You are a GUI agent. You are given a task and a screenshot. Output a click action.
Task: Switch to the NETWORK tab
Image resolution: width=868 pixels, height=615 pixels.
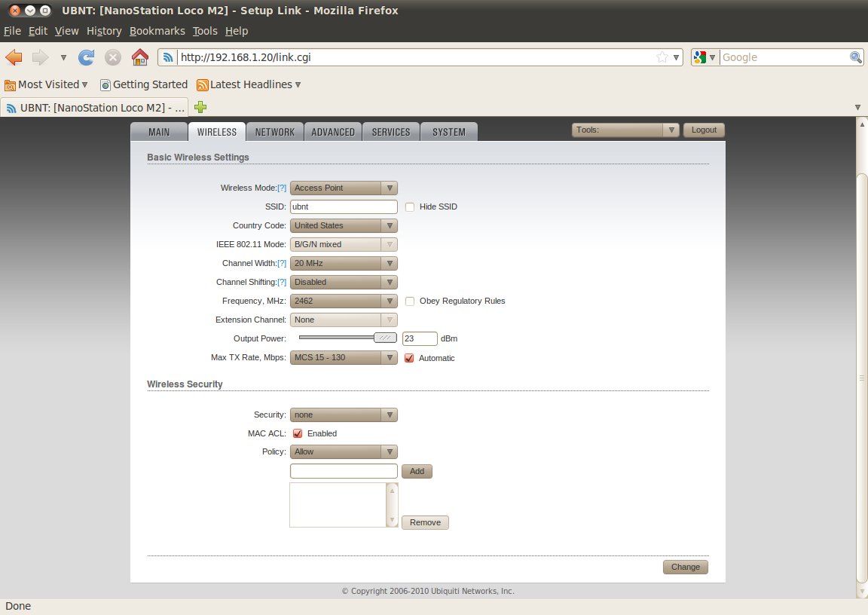click(275, 132)
